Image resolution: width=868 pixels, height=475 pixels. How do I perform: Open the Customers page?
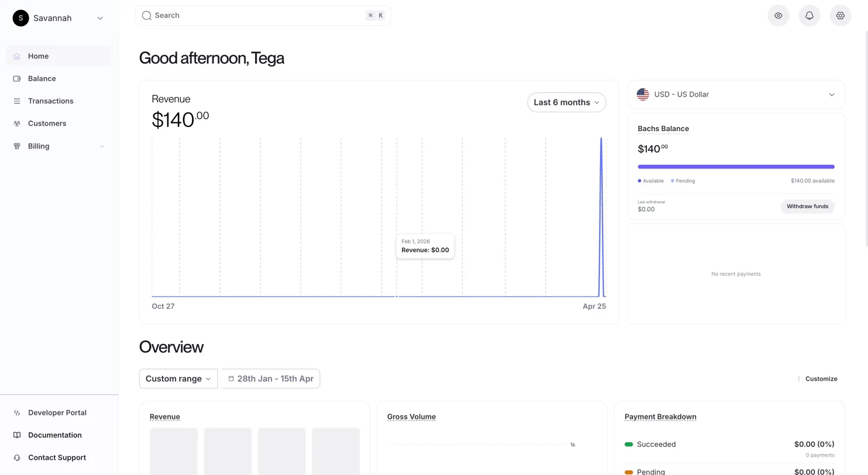point(58,123)
